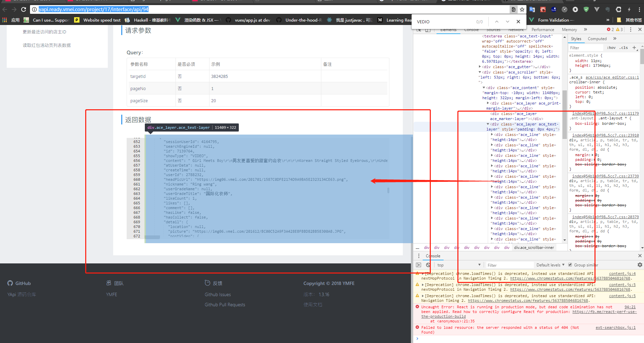Open the Vue devtools extension icon

597,9
